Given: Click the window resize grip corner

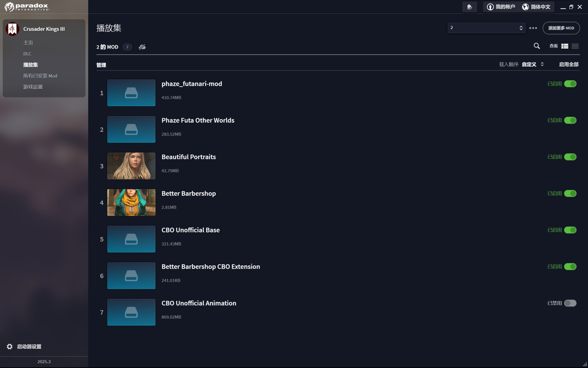Looking at the screenshot, I should [585, 365].
